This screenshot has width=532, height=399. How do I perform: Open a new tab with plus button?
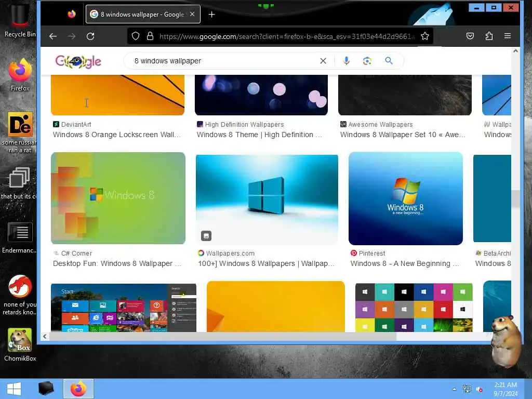212,14
